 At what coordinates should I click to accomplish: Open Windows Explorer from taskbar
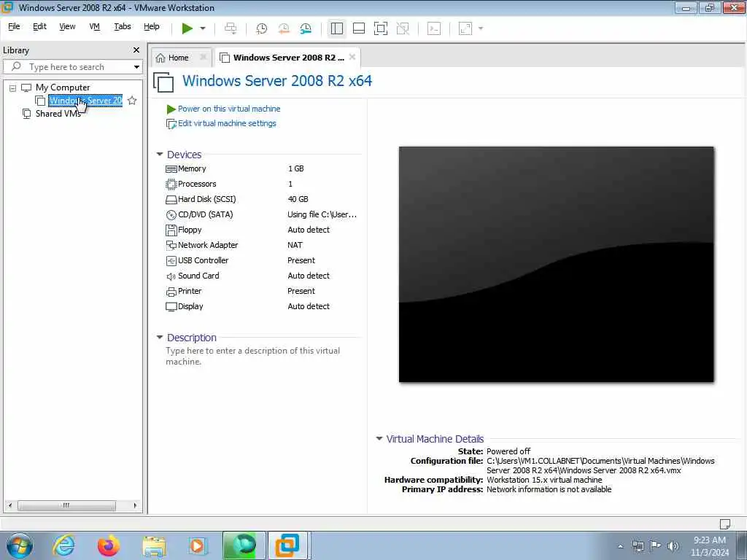coord(154,545)
